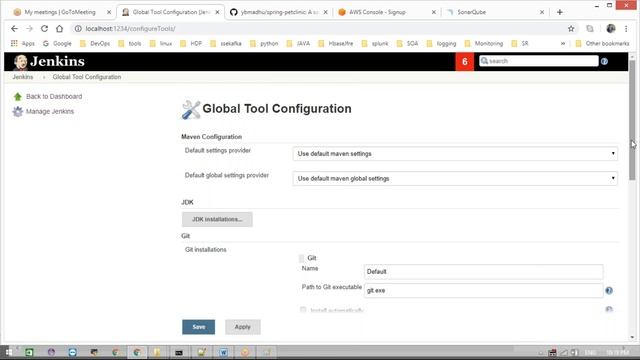The height and width of the screenshot is (360, 640).
Task: Open the Google bookmark
Action: click(x=57, y=43)
